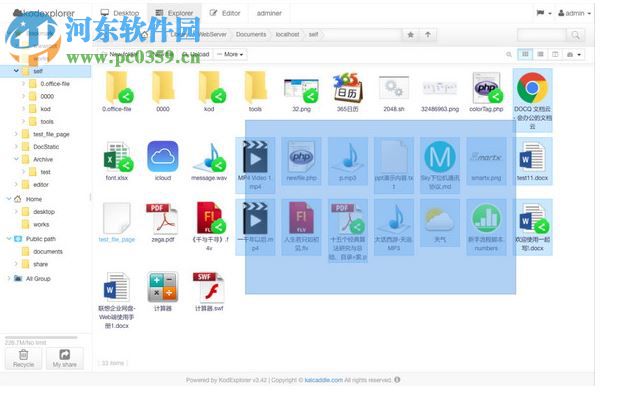Select the MP4 Video 1.mp4 file

coord(255,157)
